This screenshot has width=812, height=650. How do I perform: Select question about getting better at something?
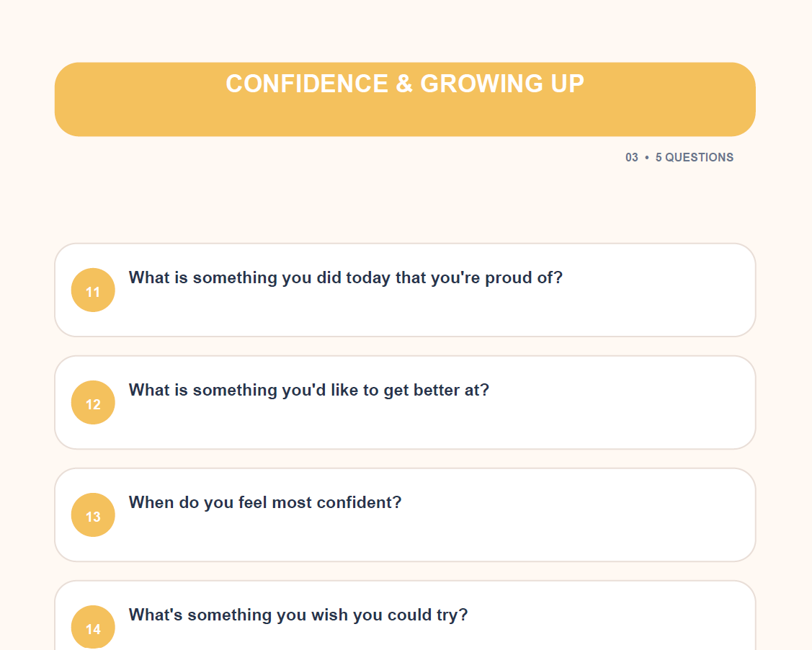click(x=308, y=391)
